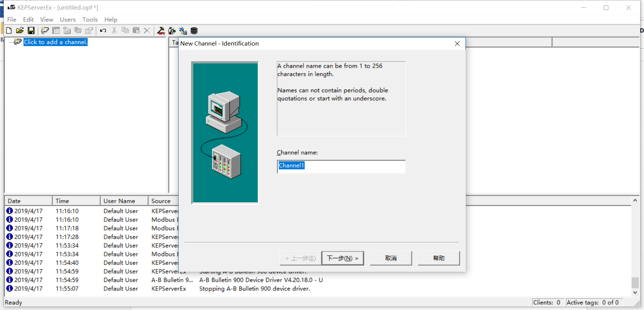The height and width of the screenshot is (310, 644).
Task: Click the Source column header
Action: tap(164, 201)
